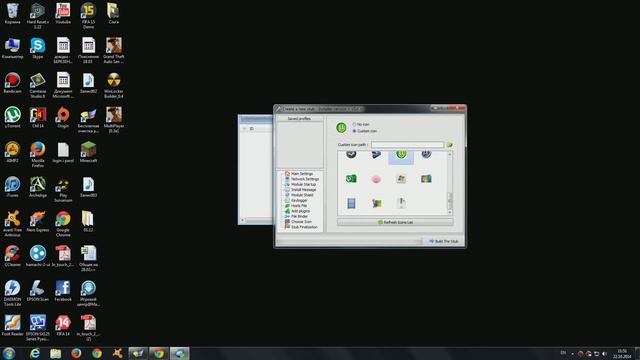
Task: Click the taskbar clock
Action: [x=622, y=353]
